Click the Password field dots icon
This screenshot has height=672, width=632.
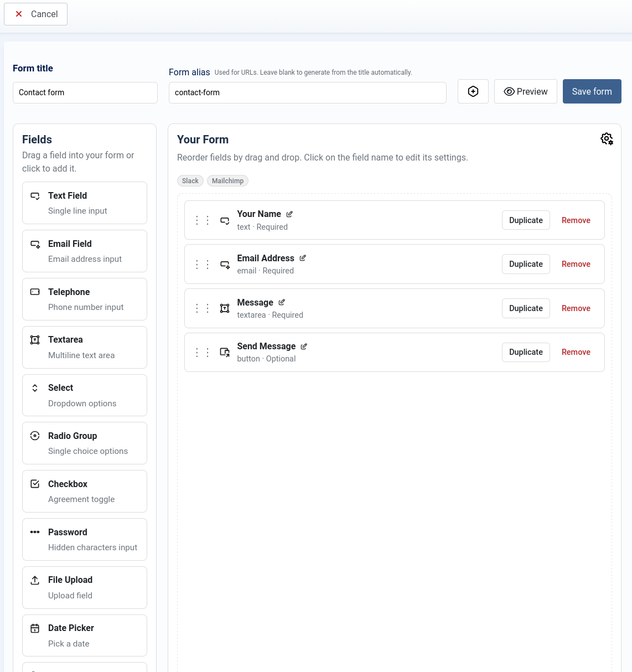coord(35,532)
